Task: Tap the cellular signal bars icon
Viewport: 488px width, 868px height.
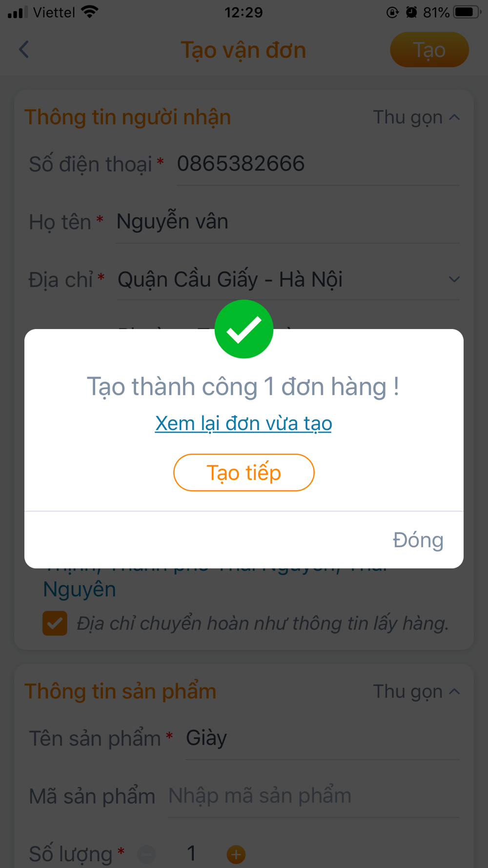Action: (x=18, y=12)
